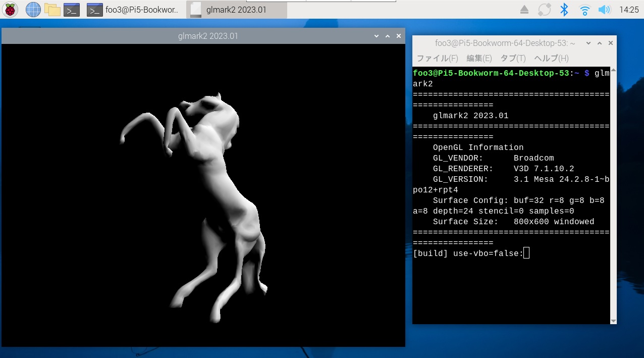Maximize the glmark2 2023.01 window
Image resolution: width=644 pixels, height=358 pixels.
388,36
